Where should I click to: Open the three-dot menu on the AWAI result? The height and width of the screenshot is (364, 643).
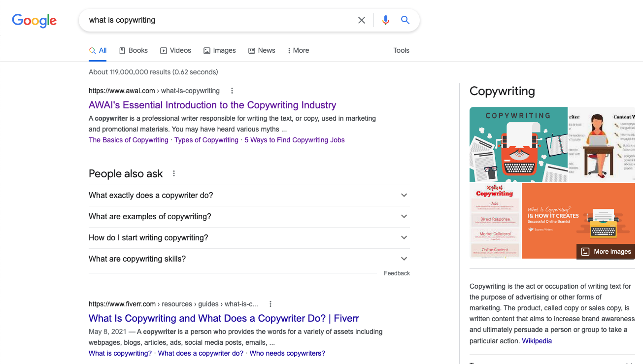coord(232,91)
